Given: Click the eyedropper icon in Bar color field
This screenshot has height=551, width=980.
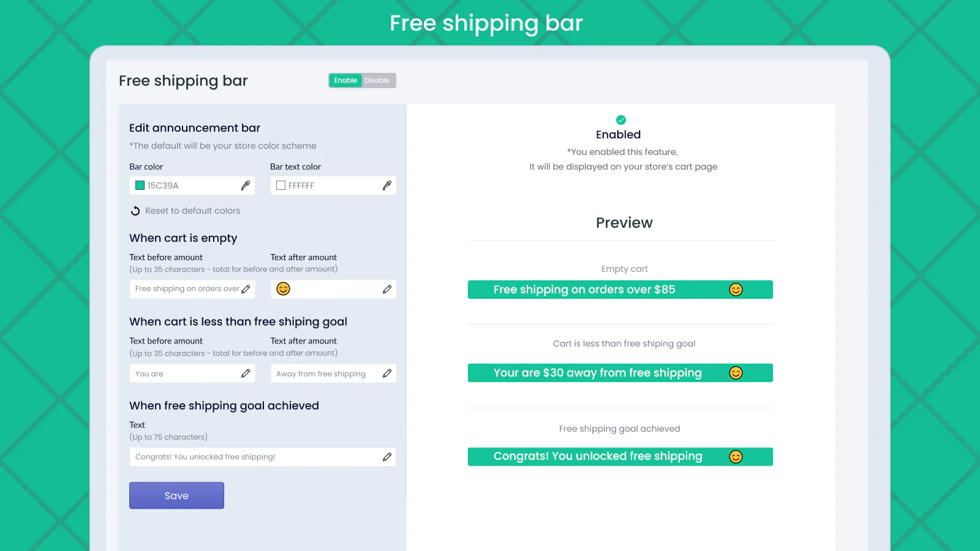Looking at the screenshot, I should (246, 186).
